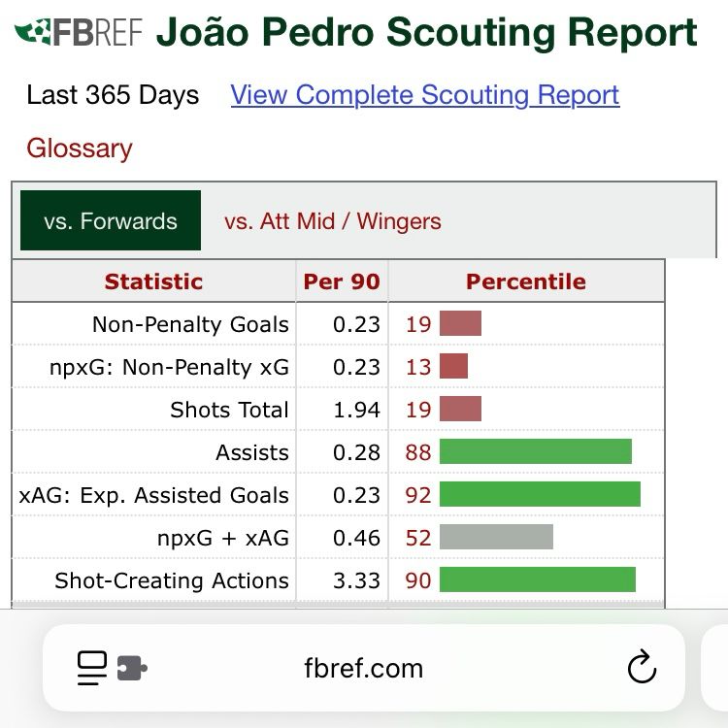This screenshot has width=728, height=728.
Task: Select the vs. Forwards tab
Action: [x=111, y=220]
